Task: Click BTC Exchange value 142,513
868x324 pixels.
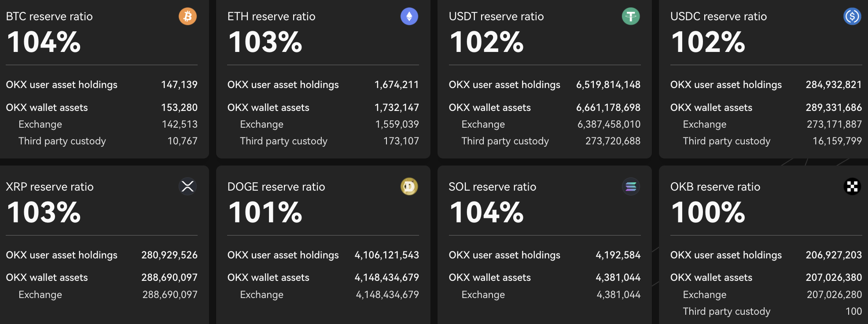Action: click(180, 124)
